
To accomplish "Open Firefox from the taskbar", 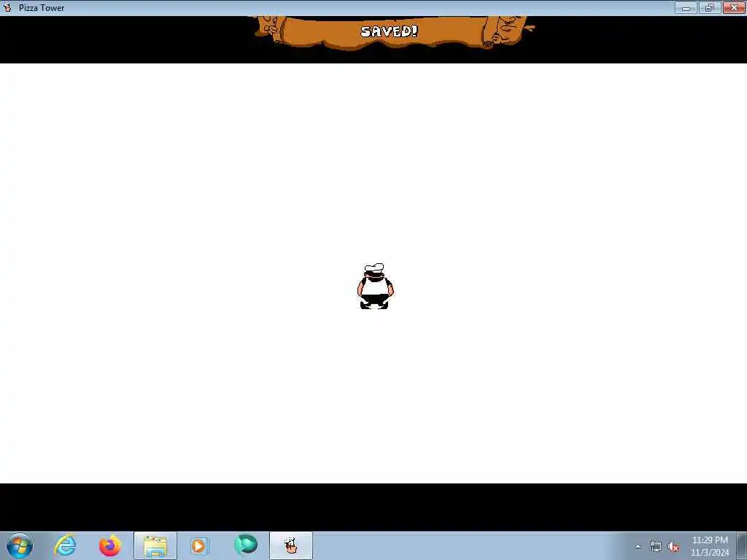I will [x=109, y=545].
